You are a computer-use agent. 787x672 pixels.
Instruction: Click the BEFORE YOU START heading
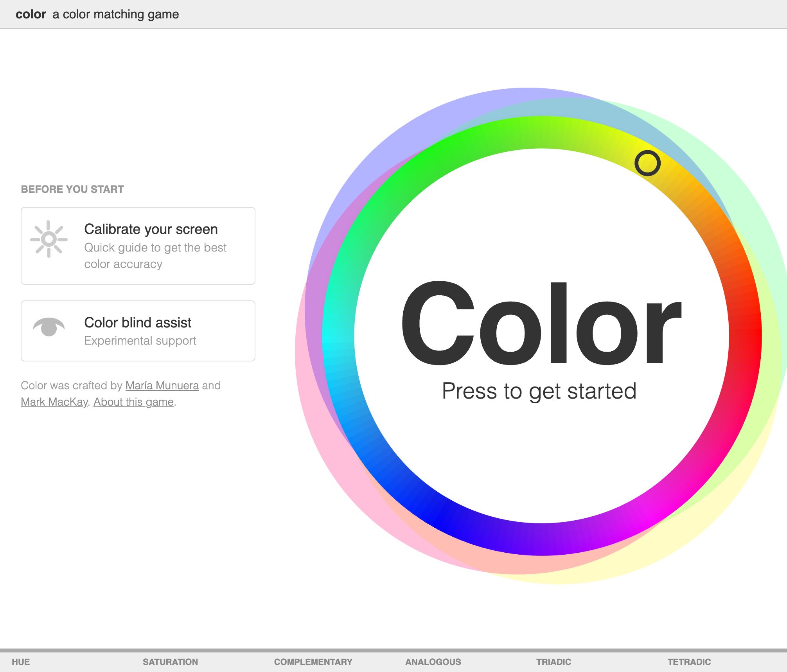[72, 189]
